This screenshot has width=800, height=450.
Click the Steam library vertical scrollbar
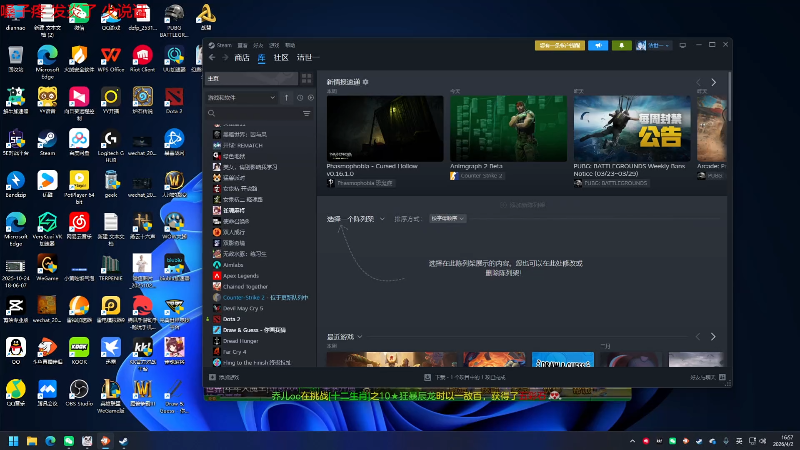tap(730, 97)
